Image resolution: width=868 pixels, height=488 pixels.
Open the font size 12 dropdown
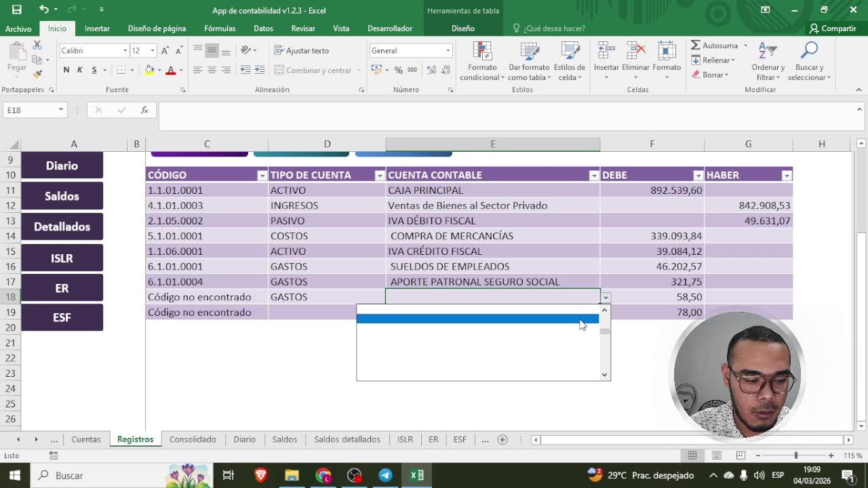[153, 51]
